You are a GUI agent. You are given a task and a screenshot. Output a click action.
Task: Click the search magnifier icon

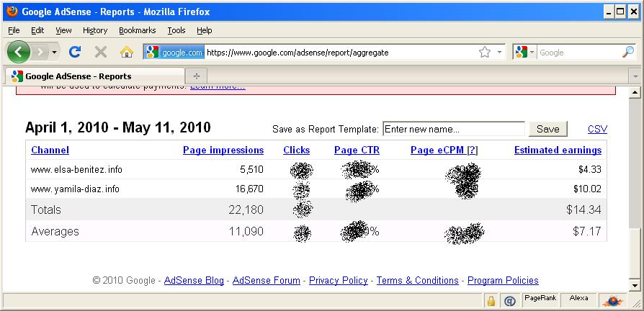pos(628,52)
